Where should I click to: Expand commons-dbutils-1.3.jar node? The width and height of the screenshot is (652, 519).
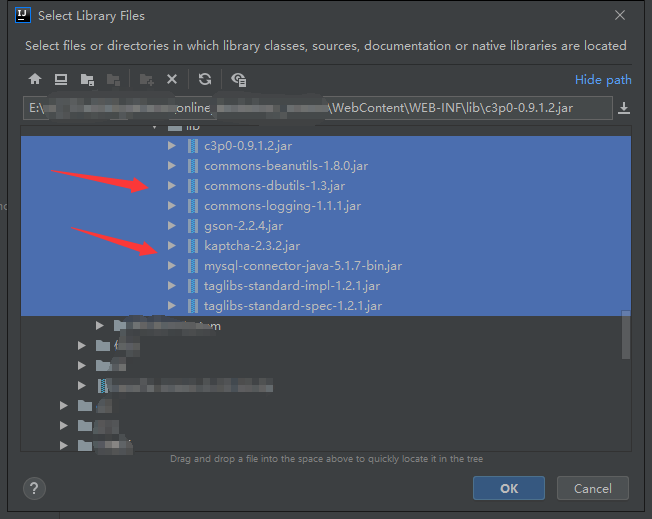(x=171, y=186)
